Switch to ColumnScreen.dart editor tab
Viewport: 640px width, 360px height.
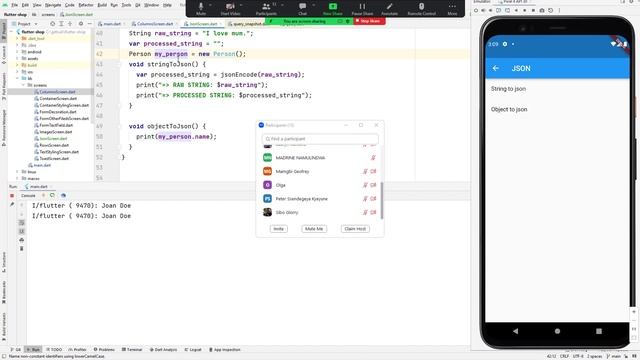coord(155,24)
